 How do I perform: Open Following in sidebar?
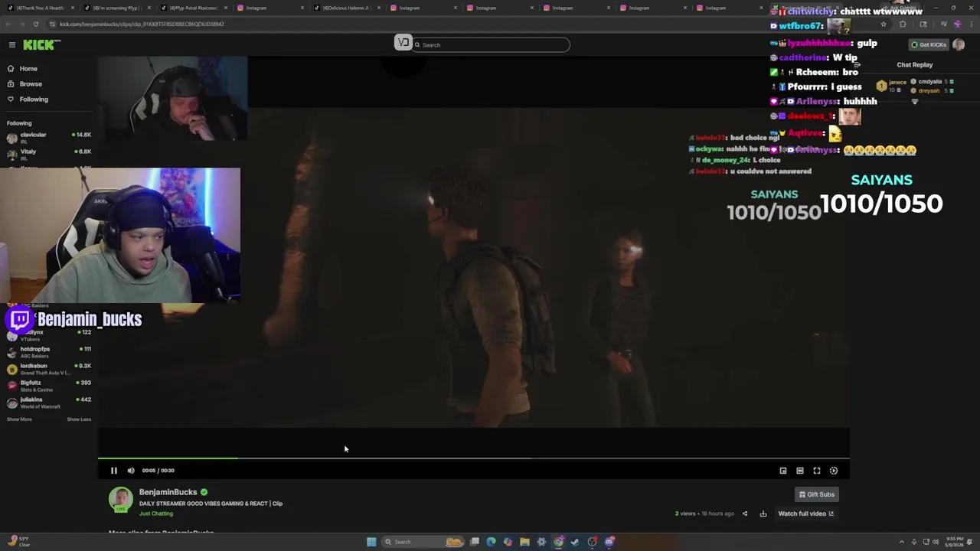click(34, 99)
